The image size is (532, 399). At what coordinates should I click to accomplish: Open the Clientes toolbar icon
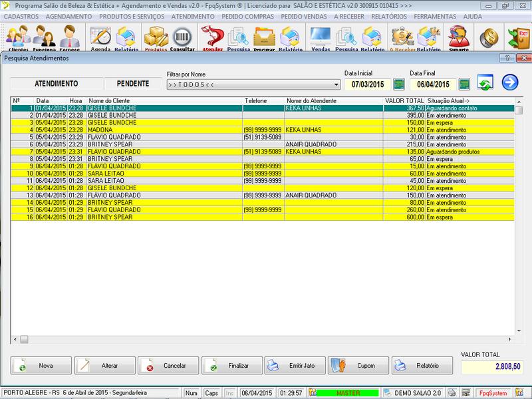(x=18, y=37)
